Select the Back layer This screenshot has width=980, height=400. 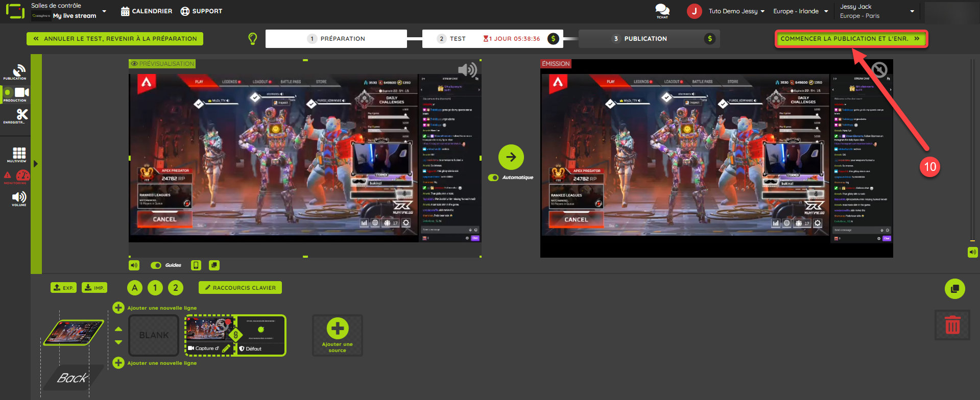[73, 378]
